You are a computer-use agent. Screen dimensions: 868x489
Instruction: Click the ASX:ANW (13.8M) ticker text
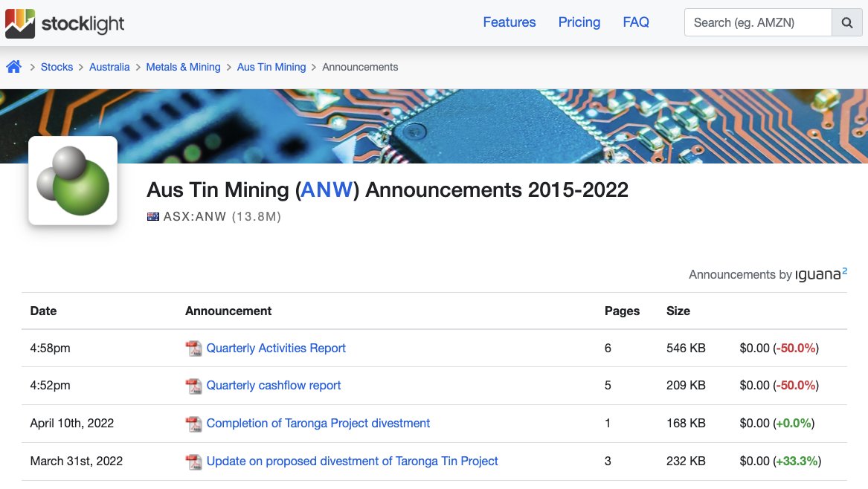[x=222, y=217]
